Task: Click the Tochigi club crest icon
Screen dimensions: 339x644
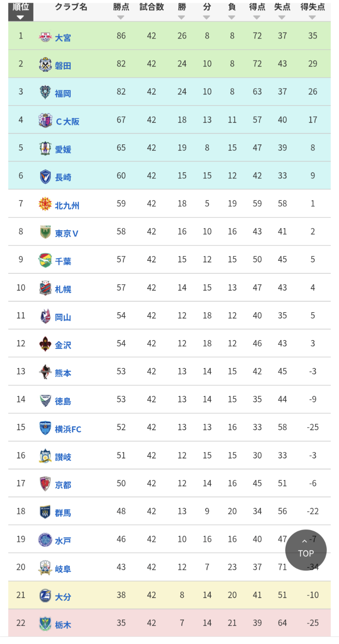Action: click(x=45, y=624)
